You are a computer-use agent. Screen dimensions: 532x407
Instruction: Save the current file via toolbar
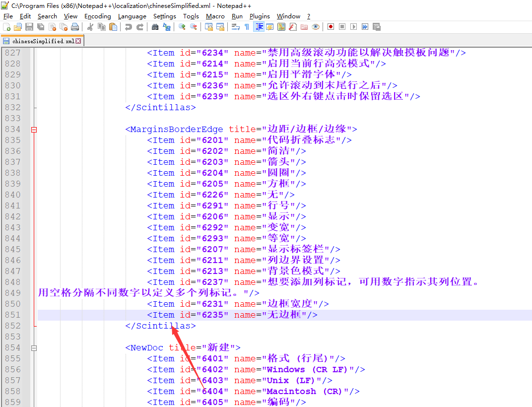pyautogui.click(x=29, y=27)
